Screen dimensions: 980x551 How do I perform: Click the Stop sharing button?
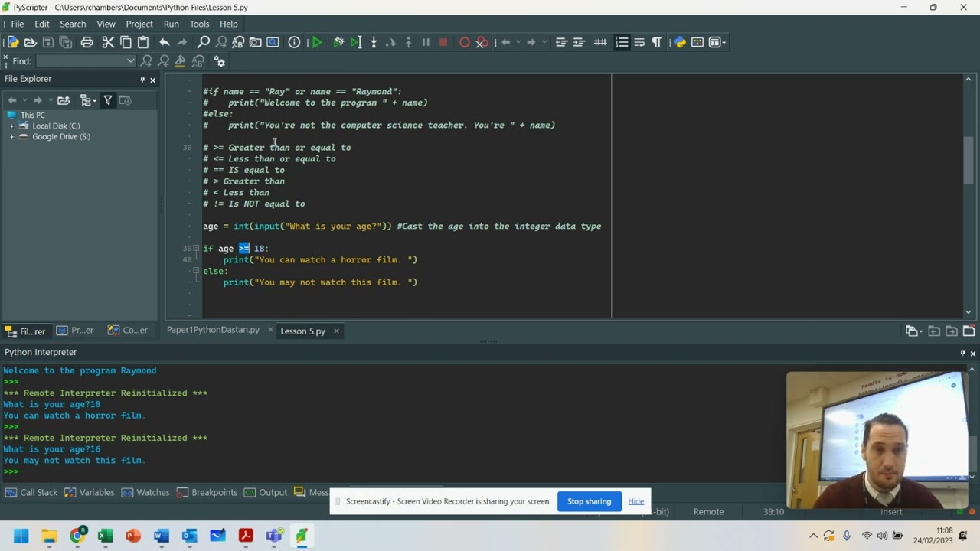point(589,501)
